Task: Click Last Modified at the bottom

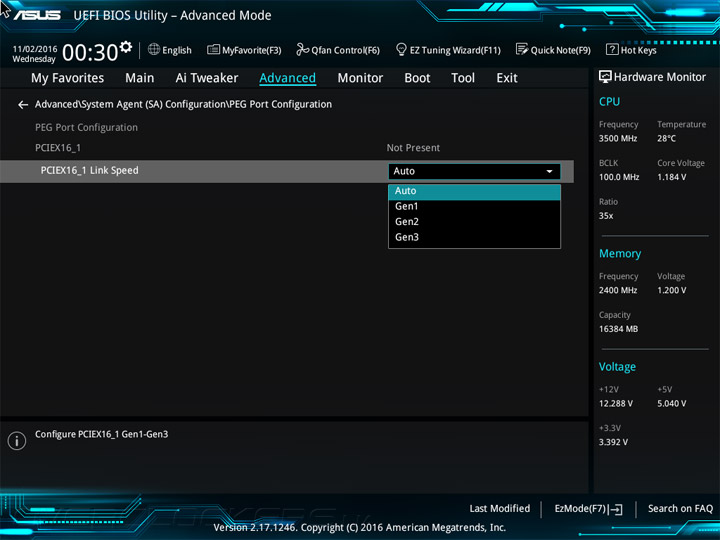Action: point(499,509)
